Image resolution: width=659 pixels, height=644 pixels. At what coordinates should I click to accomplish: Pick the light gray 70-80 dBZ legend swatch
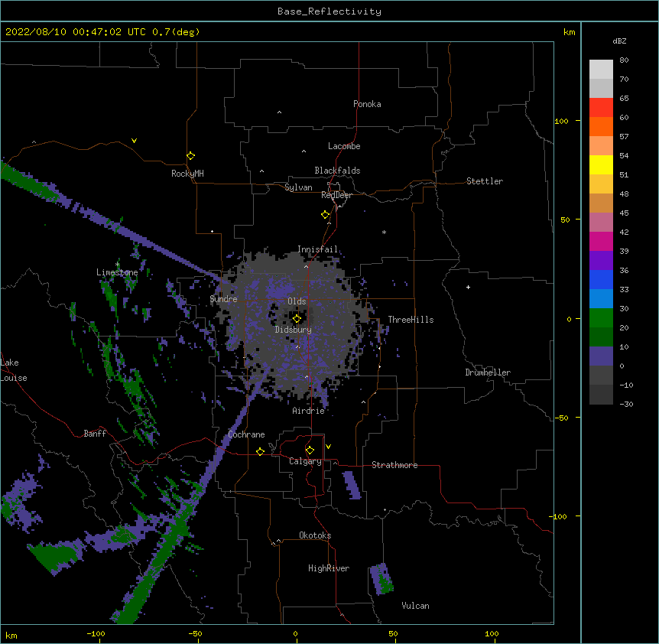click(601, 70)
